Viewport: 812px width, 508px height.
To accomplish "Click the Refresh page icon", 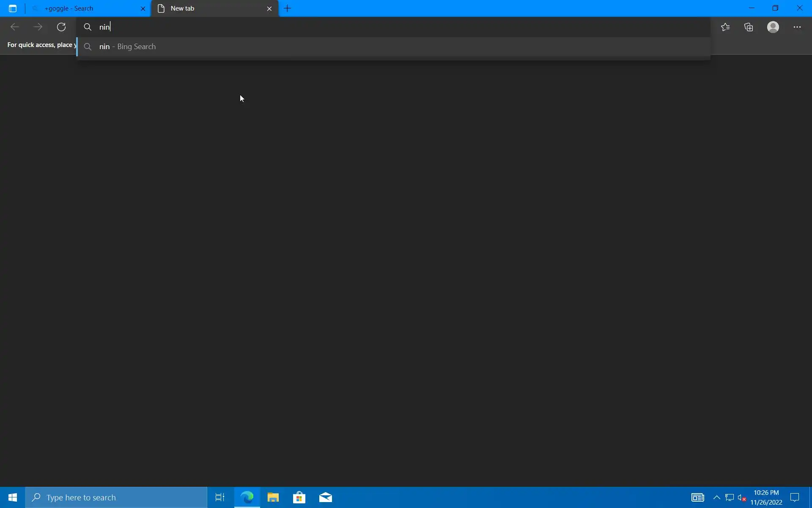I will pyautogui.click(x=61, y=27).
